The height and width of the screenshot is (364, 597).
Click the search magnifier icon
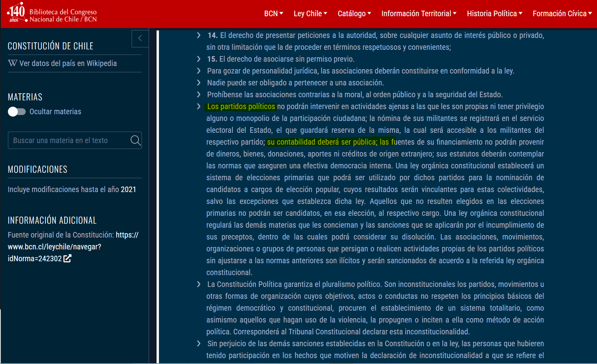135,140
